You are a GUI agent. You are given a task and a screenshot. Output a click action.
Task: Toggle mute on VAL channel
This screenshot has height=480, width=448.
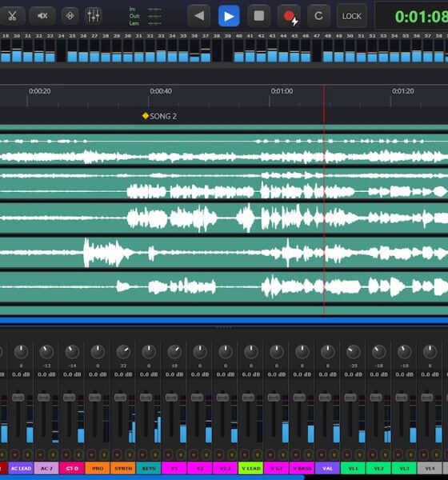322,454
